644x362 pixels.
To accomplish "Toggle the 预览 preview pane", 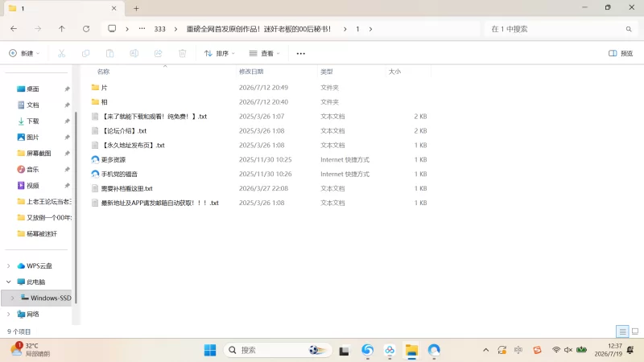I will (621, 53).
